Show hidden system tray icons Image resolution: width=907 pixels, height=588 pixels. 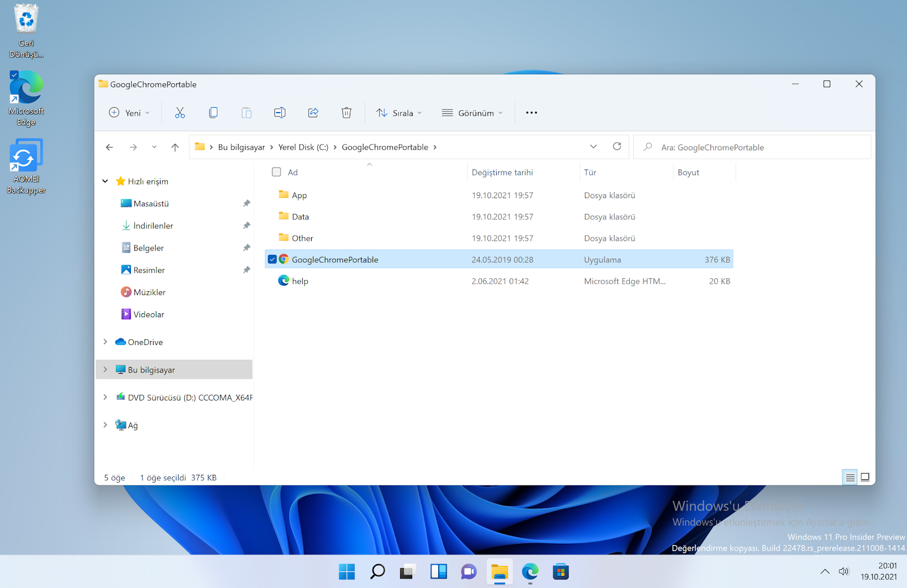(x=825, y=572)
